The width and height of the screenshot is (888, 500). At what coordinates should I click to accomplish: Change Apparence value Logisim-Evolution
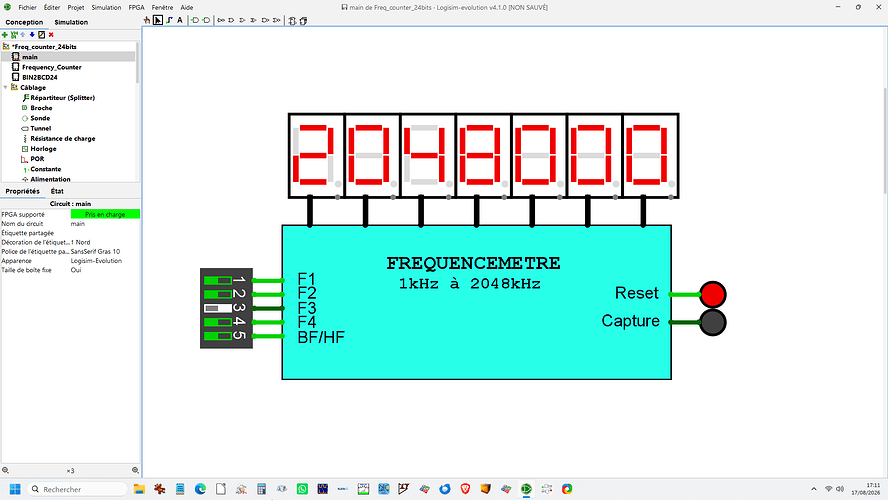click(x=105, y=260)
